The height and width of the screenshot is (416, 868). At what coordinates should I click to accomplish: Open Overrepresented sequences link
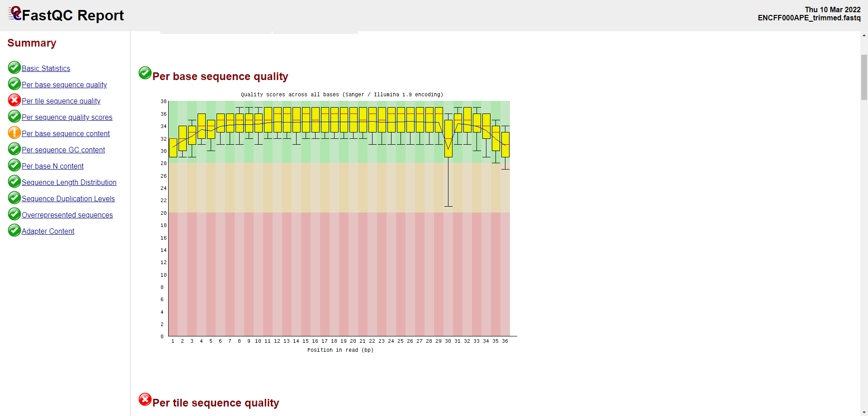coord(67,215)
